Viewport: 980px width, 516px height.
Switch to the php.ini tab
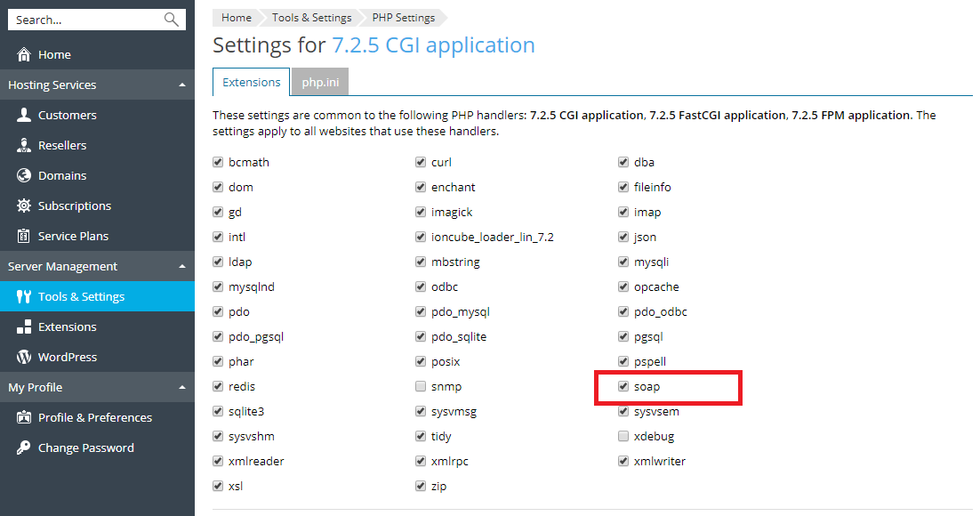click(x=319, y=82)
